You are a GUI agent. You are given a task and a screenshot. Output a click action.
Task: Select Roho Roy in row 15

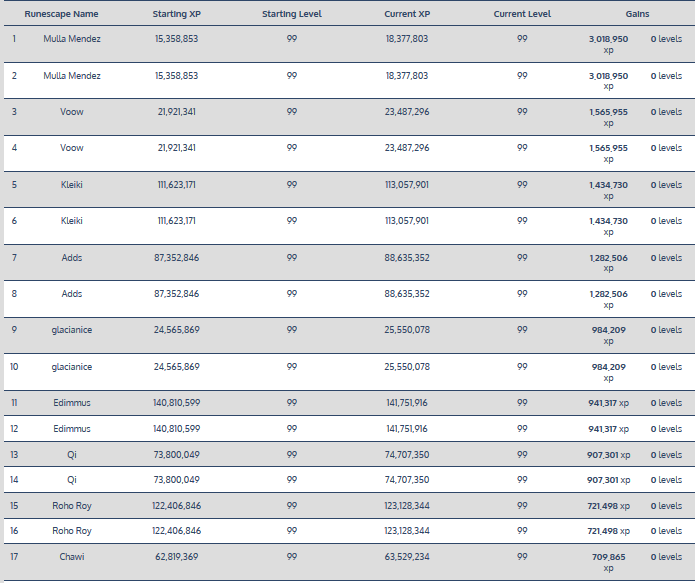tap(72, 505)
